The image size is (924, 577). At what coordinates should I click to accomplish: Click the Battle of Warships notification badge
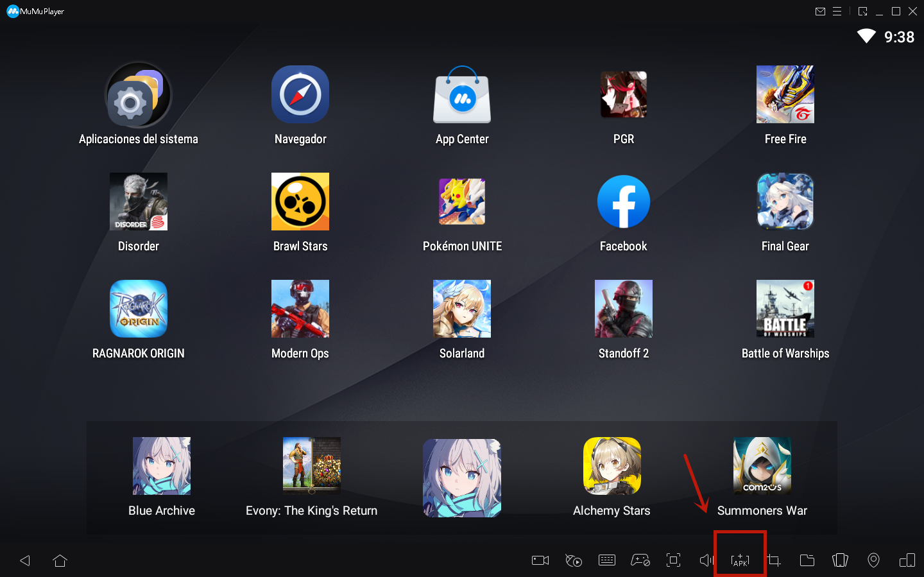click(808, 286)
